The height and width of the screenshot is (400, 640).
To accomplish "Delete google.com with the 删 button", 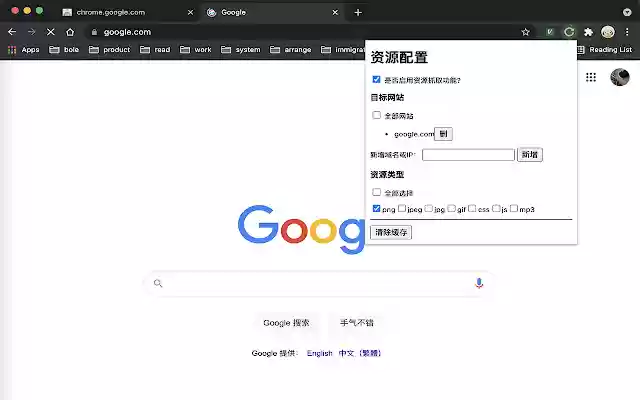I will coord(443,134).
